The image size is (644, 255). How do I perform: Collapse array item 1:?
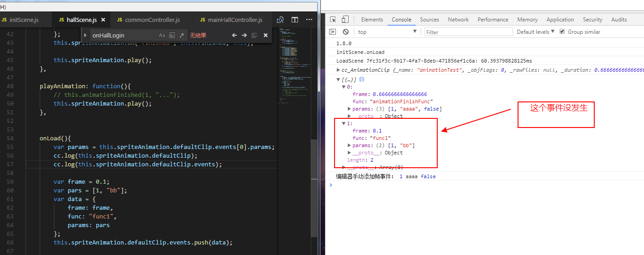344,123
